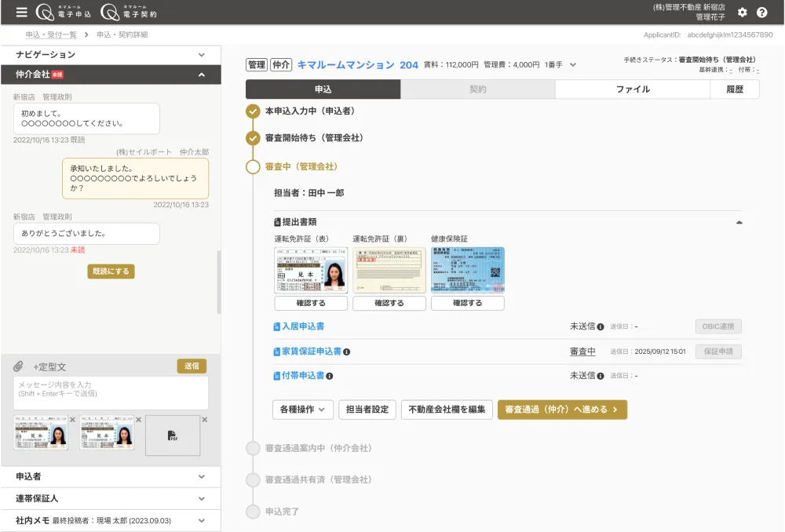Screen dimensions: 785x532
Task: Click the help question mark icon
Action: (x=761, y=13)
